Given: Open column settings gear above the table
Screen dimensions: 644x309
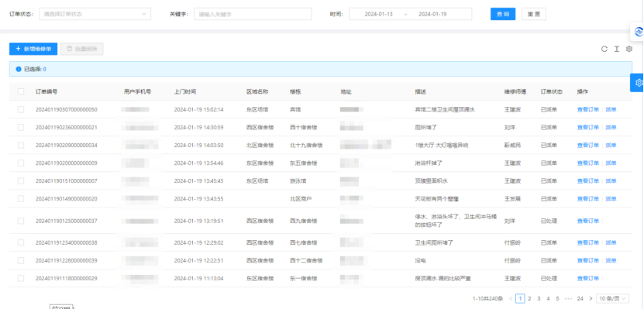Looking at the screenshot, I should click(x=629, y=50).
